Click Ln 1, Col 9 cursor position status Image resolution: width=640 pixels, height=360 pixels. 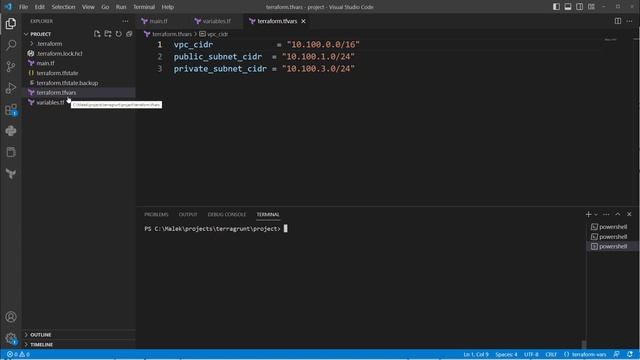476,354
